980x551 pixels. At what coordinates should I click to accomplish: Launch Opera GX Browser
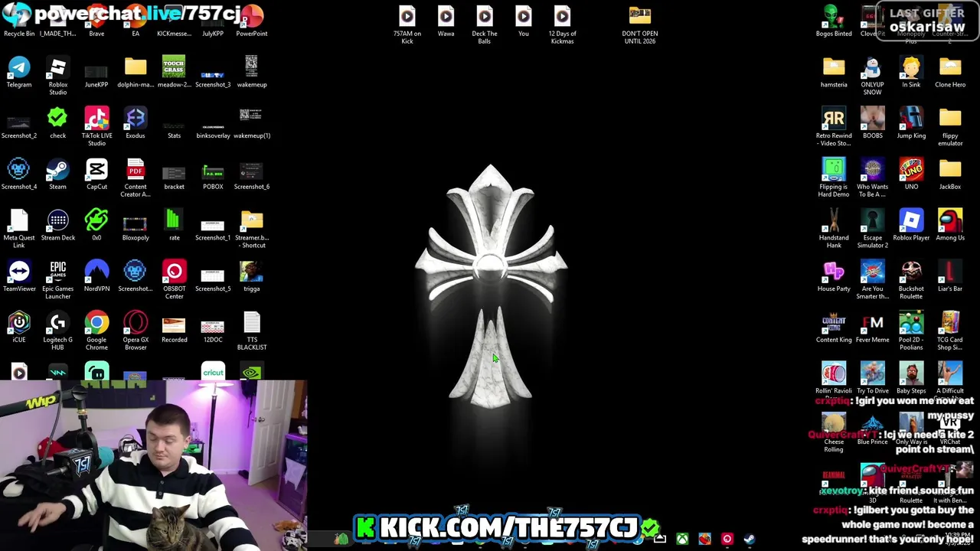click(x=136, y=331)
